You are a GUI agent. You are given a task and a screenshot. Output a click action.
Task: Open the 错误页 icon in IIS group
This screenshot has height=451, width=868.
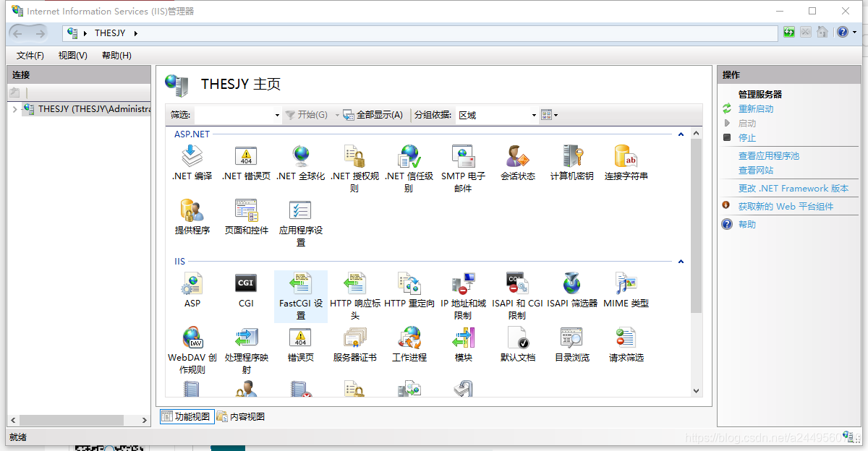point(301,345)
